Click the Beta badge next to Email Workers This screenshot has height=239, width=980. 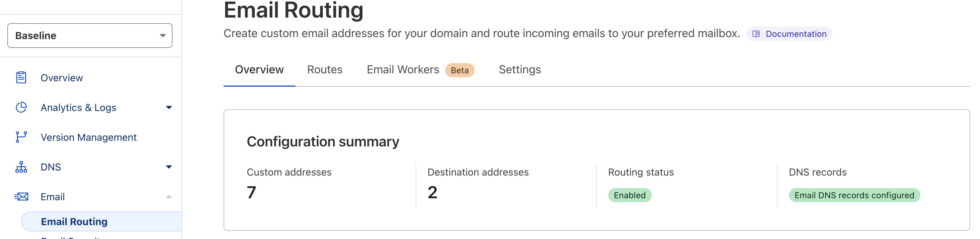pyautogui.click(x=459, y=71)
